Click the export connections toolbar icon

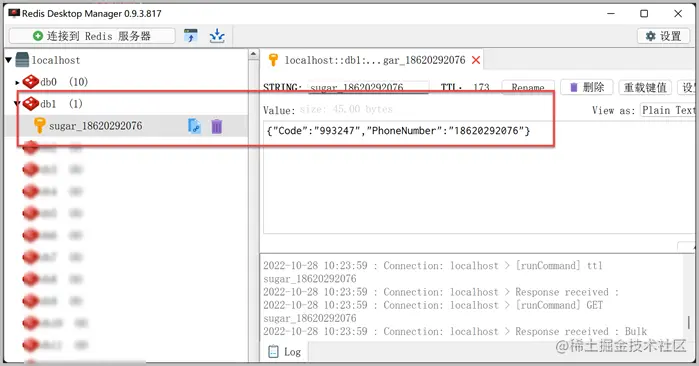tap(217, 36)
